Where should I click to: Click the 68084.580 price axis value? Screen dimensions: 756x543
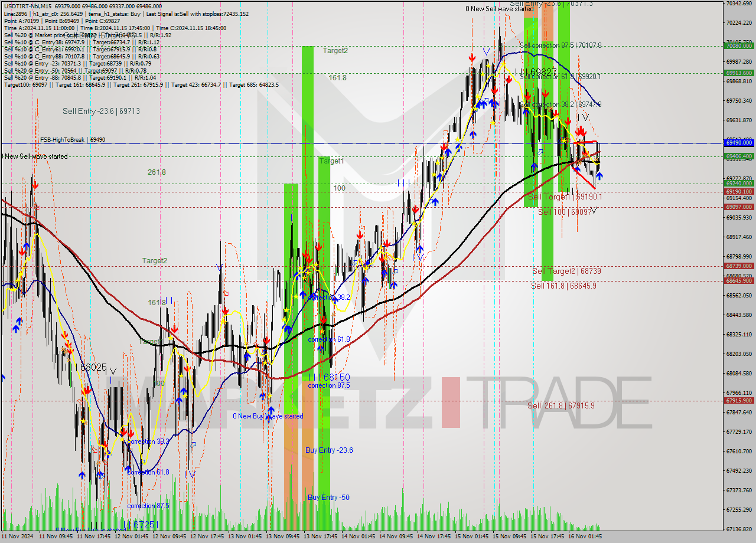pos(738,373)
